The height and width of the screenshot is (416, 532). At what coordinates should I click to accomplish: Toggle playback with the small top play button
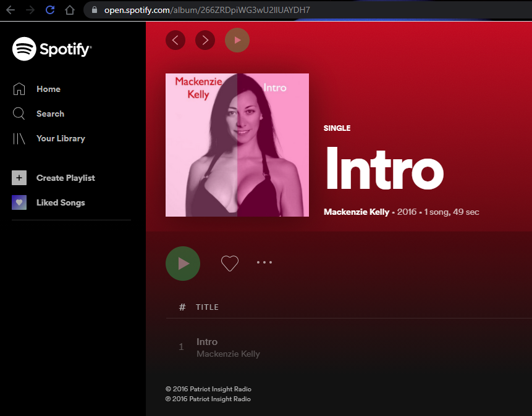click(x=237, y=40)
